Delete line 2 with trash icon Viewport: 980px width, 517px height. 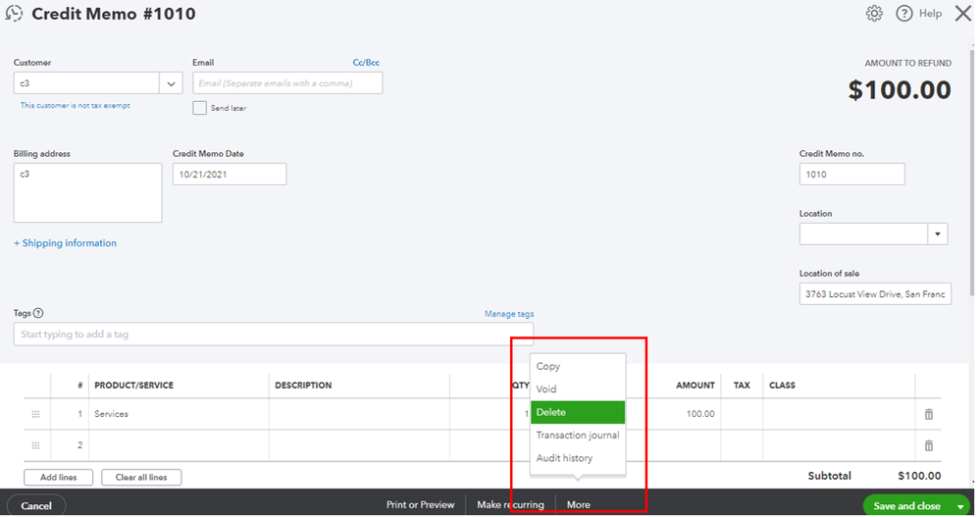click(x=929, y=445)
